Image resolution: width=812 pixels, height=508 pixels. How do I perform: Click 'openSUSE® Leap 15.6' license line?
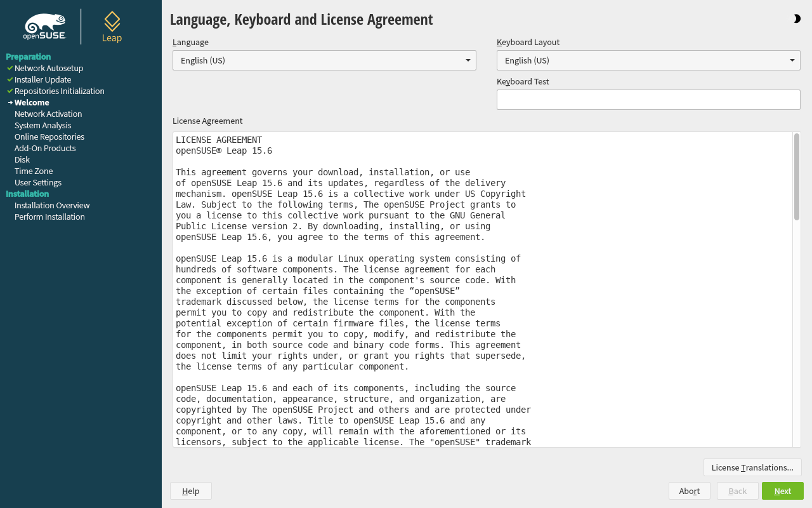coord(224,150)
